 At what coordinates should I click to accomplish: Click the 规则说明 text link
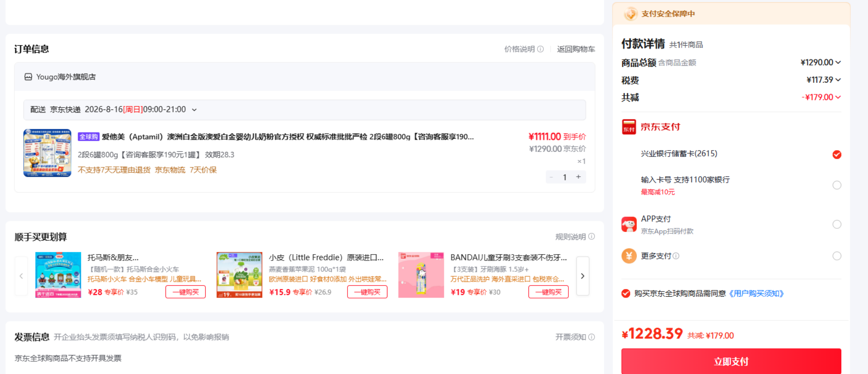[571, 237]
